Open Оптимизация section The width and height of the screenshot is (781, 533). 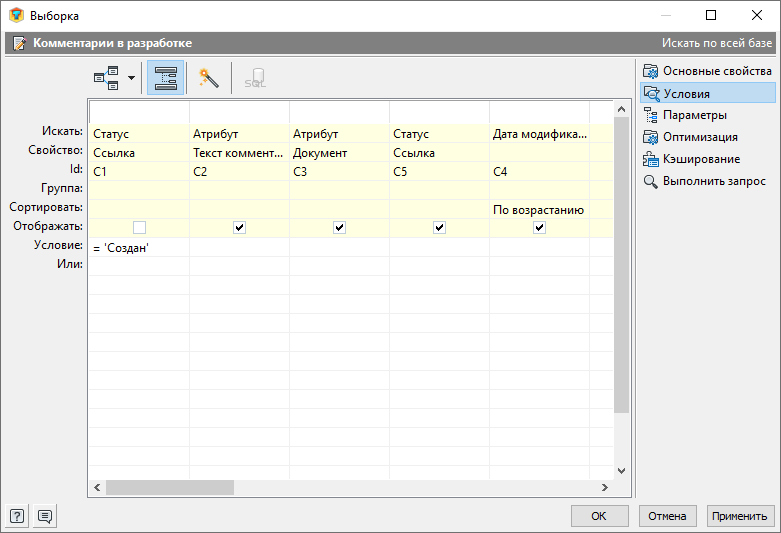click(700, 137)
